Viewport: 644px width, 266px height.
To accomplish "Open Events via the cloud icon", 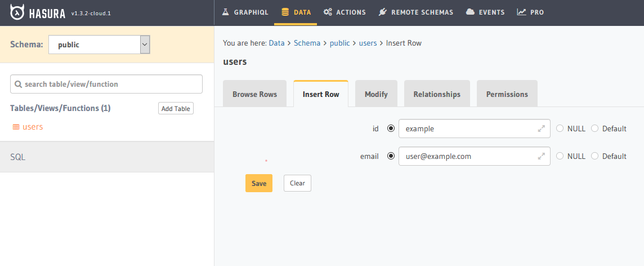I will 470,12.
